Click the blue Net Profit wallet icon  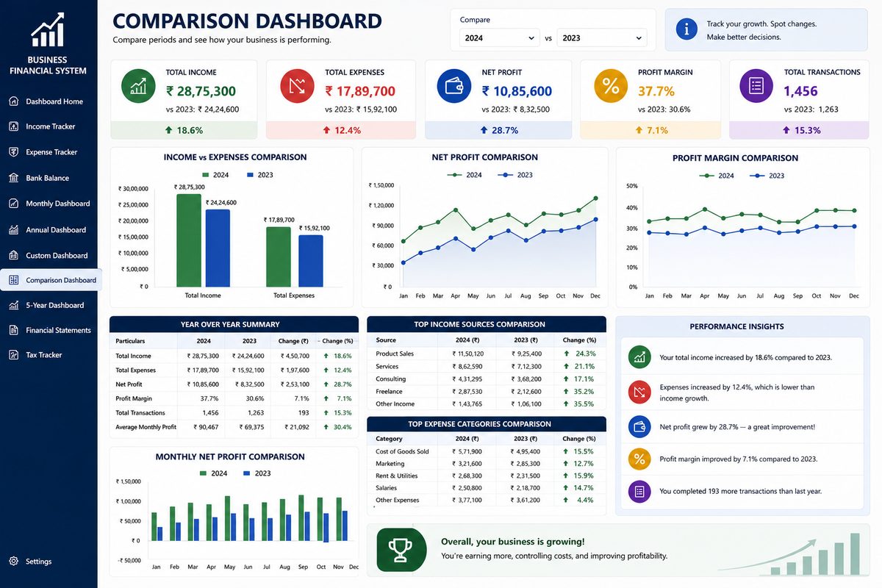(454, 86)
